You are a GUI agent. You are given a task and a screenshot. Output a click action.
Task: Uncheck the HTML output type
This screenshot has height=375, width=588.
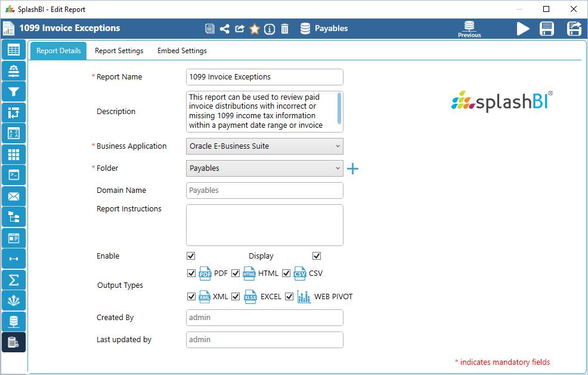[x=236, y=273]
